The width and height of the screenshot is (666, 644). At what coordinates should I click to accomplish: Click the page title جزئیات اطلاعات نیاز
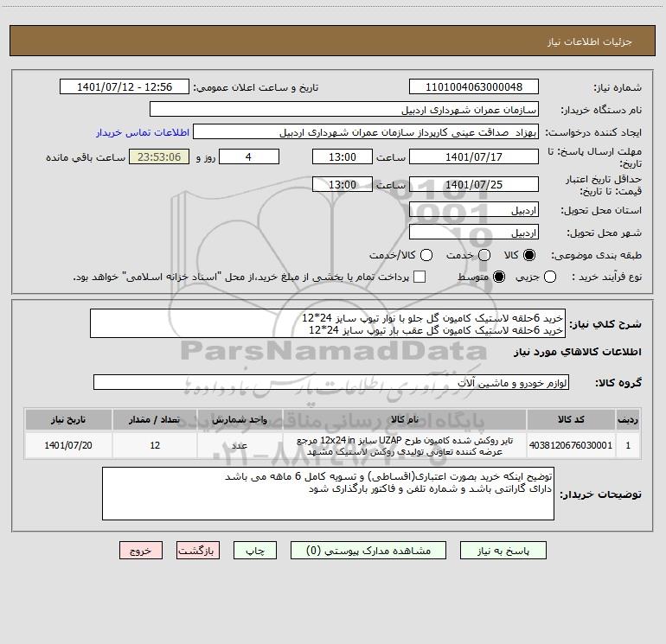tap(590, 41)
